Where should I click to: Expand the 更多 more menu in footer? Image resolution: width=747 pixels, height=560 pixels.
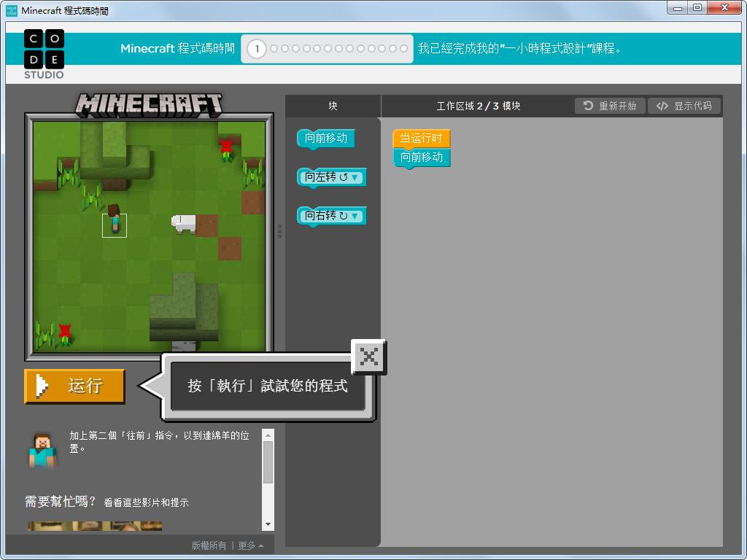[250, 545]
